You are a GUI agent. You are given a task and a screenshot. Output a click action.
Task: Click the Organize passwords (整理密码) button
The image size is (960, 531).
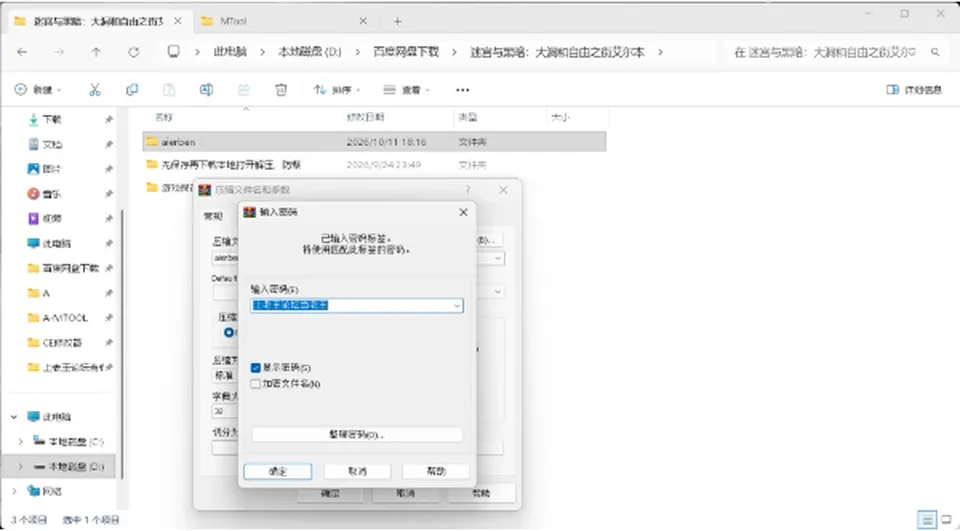tap(357, 434)
